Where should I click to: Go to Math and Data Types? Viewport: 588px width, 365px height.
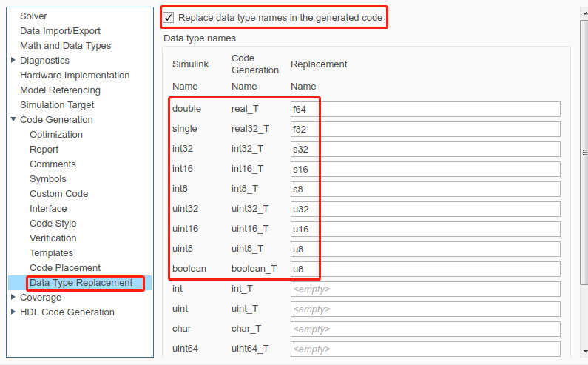[x=65, y=46]
